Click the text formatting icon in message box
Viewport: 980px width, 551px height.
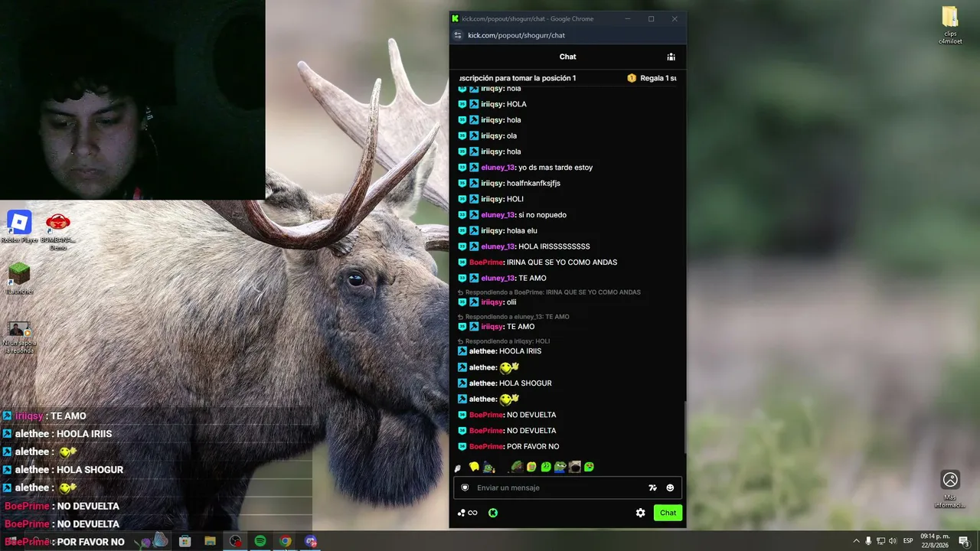pos(652,487)
